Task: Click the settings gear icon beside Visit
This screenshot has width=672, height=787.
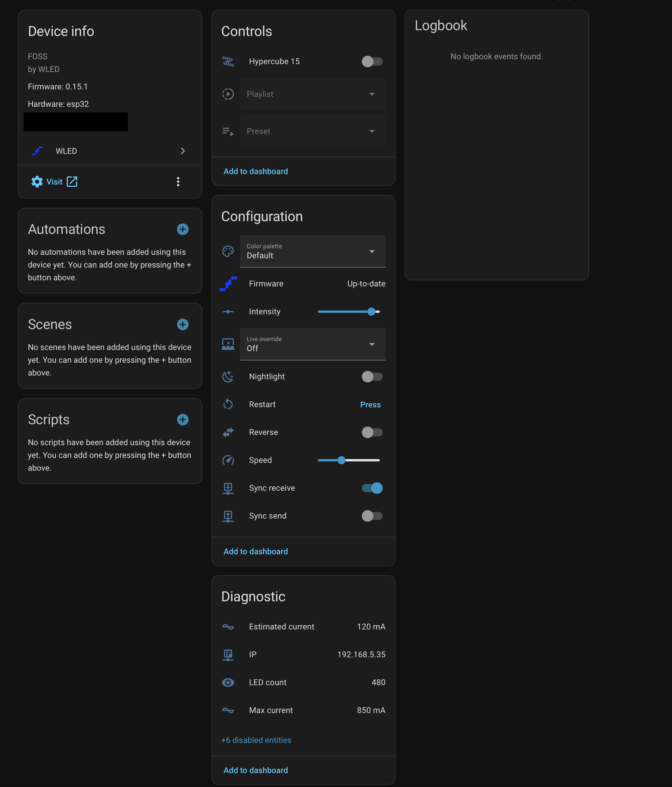Action: tap(37, 182)
